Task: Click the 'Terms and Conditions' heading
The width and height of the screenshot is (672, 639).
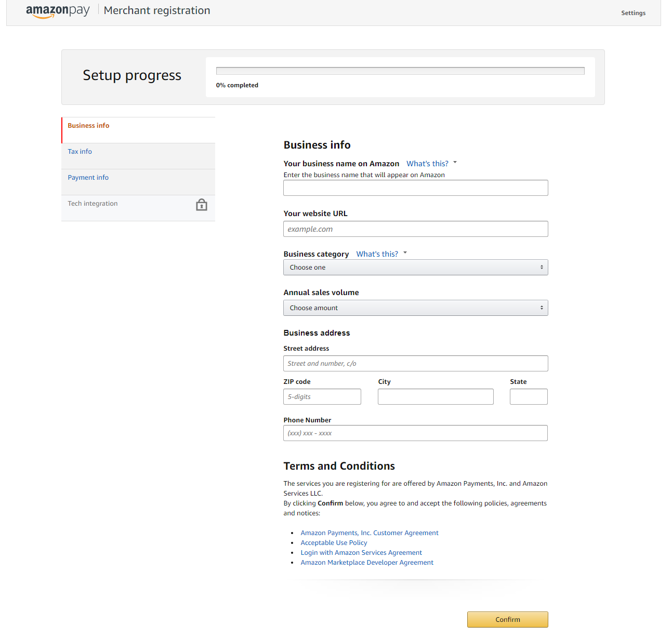Action: [x=339, y=466]
